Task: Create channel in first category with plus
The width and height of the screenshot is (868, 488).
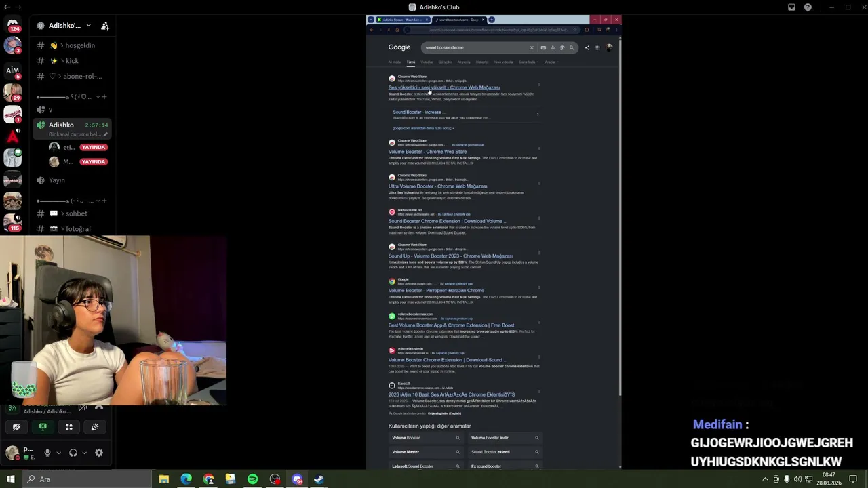Action: pos(104,97)
